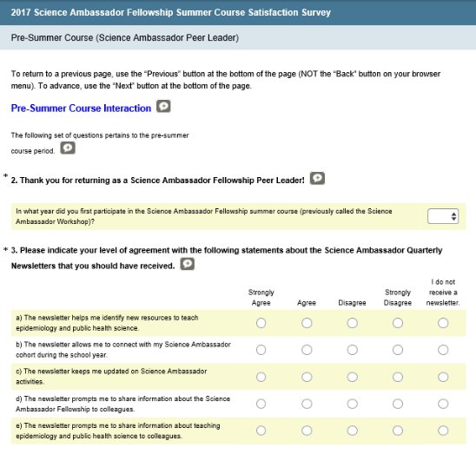The width and height of the screenshot is (476, 454).
Task: Click comment icon after 'course period.' text
Action: click(x=68, y=148)
